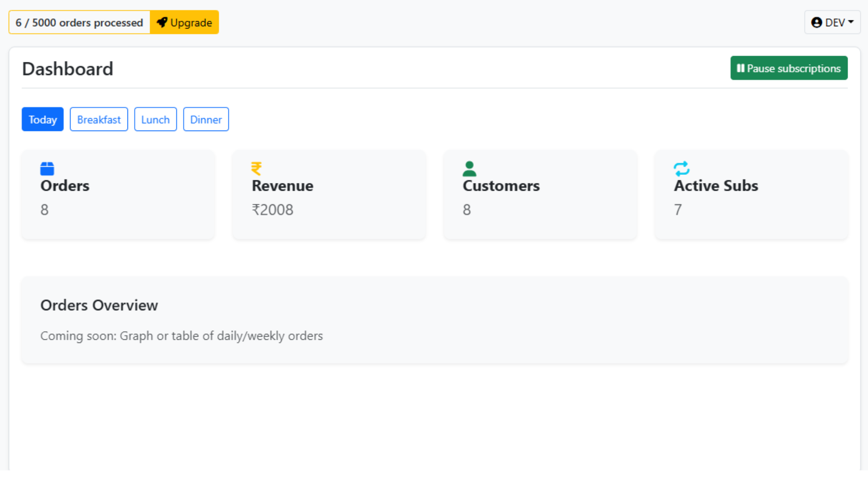Click the Active Subs value 7

(678, 210)
